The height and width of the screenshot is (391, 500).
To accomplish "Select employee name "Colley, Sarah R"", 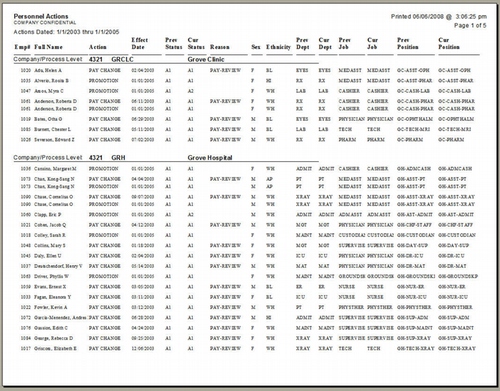I will coord(50,235).
